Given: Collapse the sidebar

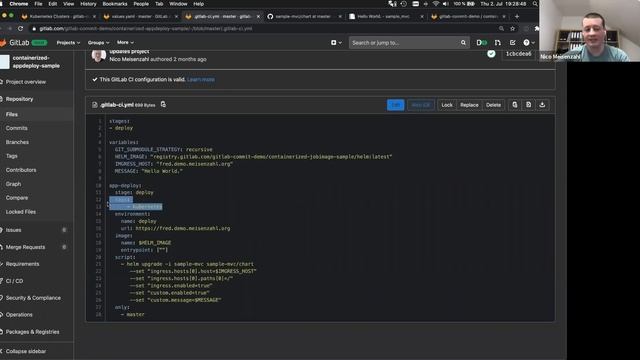Looking at the screenshot, I should click(x=26, y=351).
